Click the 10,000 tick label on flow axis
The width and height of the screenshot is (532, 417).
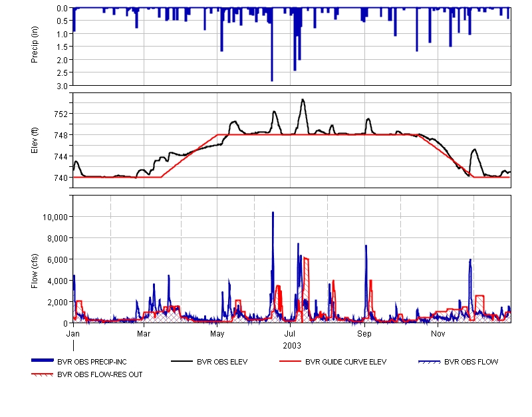55,217
